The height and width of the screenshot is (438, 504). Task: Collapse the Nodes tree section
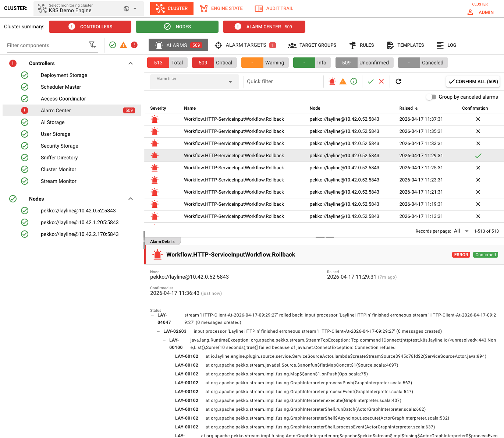pyautogui.click(x=131, y=199)
